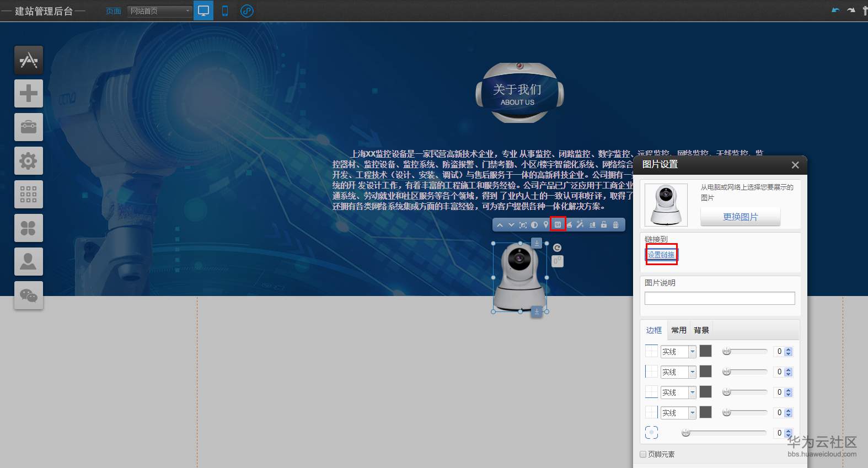Toggle the 页脚元素 checkbox
Image resolution: width=868 pixels, height=468 pixels.
click(643, 454)
